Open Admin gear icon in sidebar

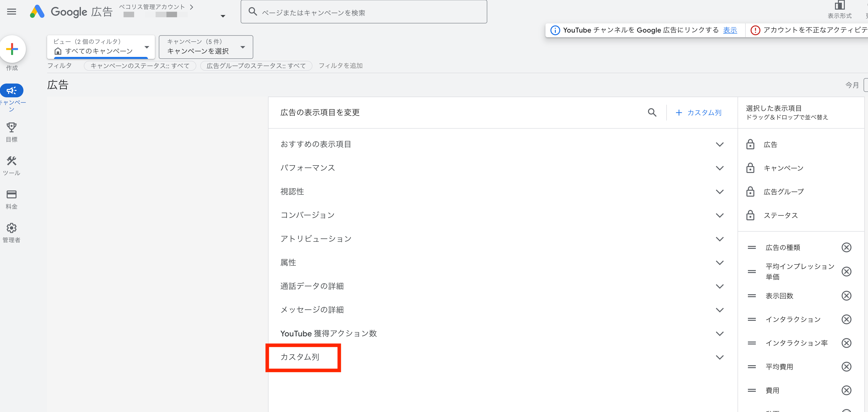click(x=11, y=228)
